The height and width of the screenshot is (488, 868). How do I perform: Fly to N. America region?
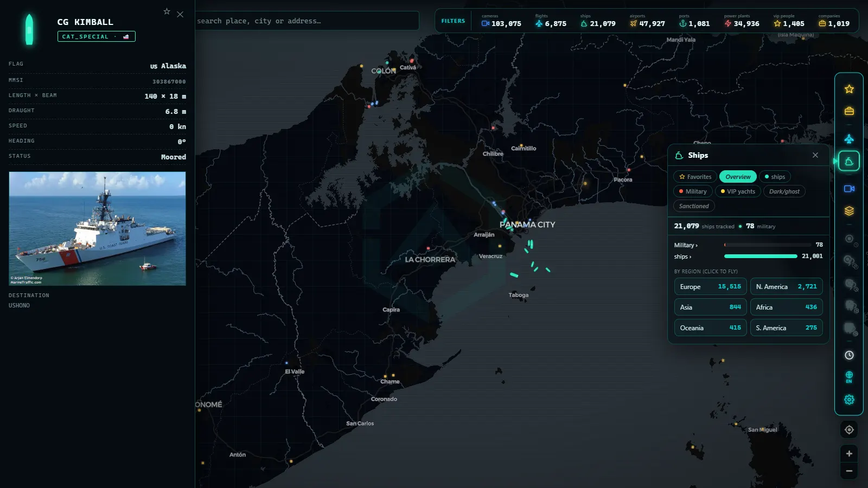click(x=786, y=286)
